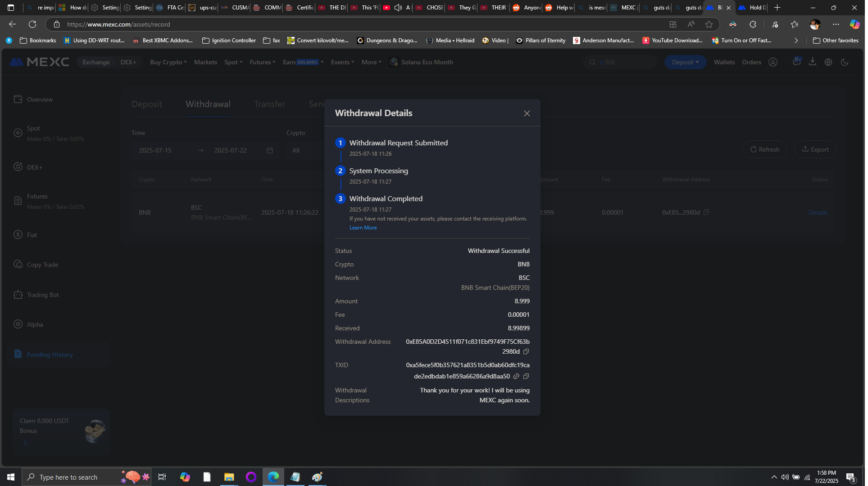Screen dimensions: 868x486
Task: Open Wallets in the header
Action: tap(724, 62)
